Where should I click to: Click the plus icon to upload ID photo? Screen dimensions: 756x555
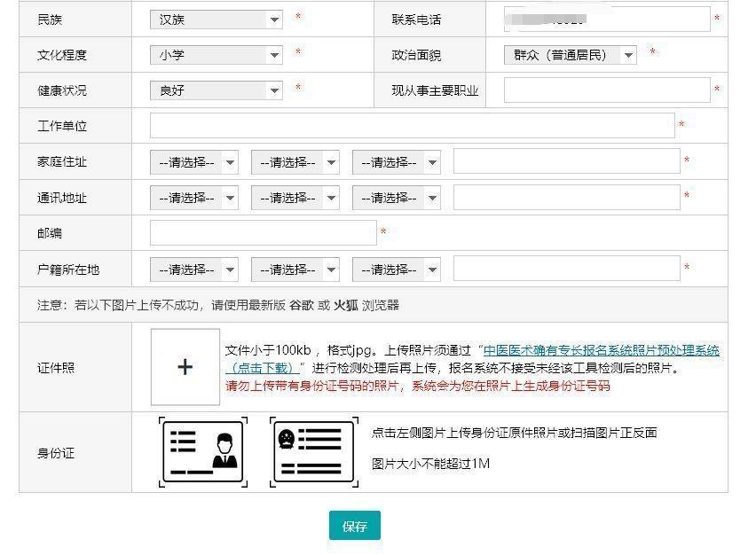185,367
